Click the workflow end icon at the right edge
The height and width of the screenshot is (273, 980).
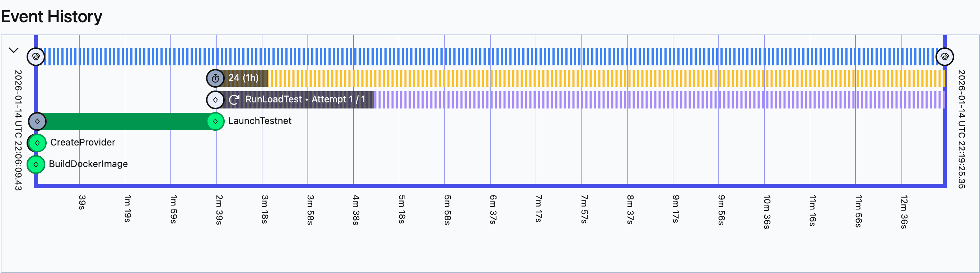[x=944, y=57]
